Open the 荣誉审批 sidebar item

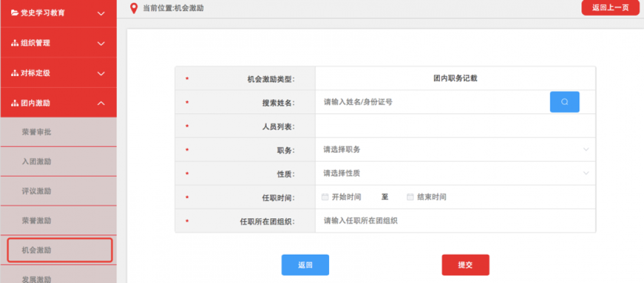coord(37,132)
